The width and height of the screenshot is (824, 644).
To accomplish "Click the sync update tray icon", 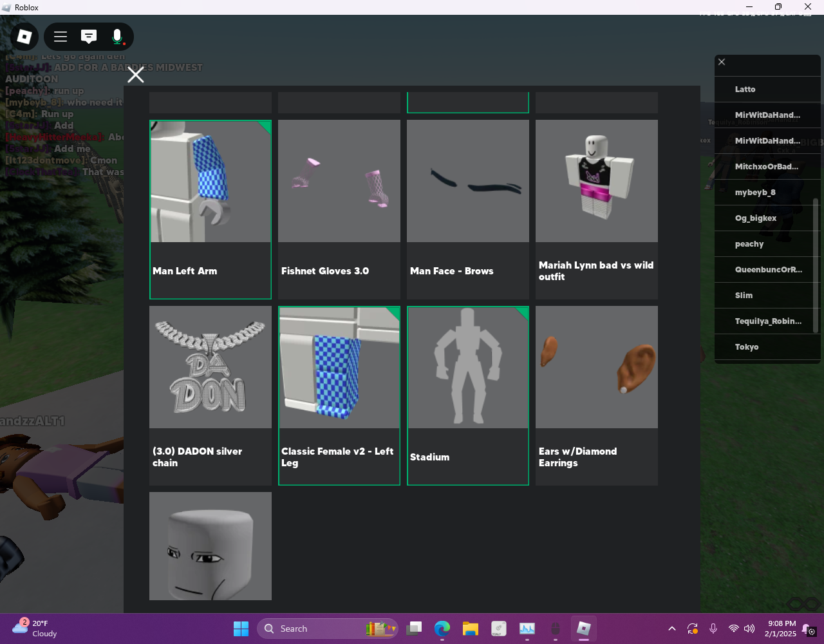I will pos(693,629).
